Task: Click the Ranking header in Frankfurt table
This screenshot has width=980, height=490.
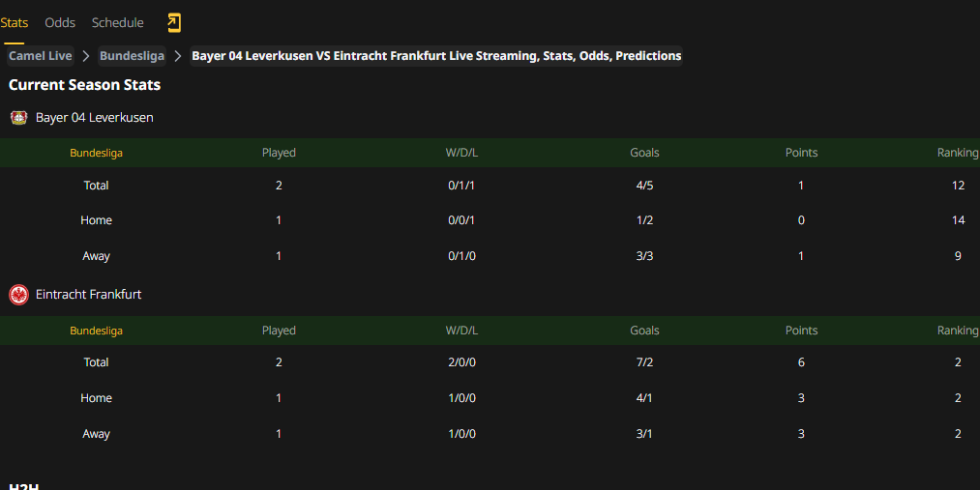Action: coord(958,331)
